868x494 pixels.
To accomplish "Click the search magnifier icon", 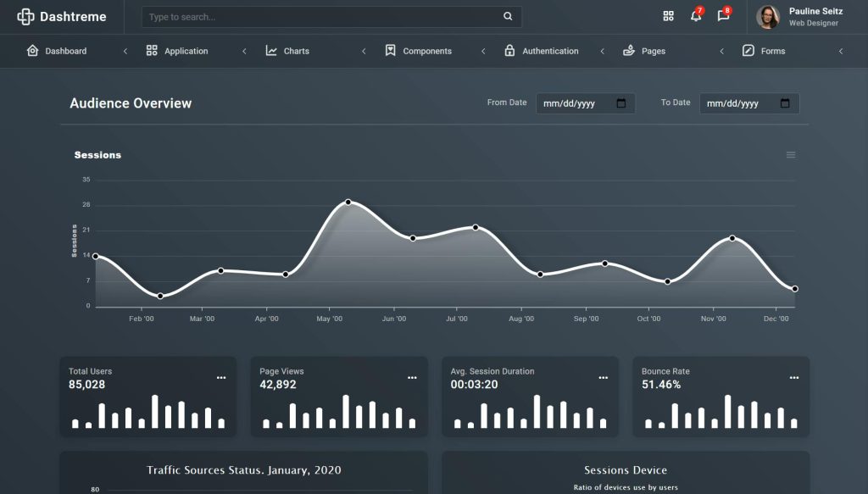I will tap(507, 15).
